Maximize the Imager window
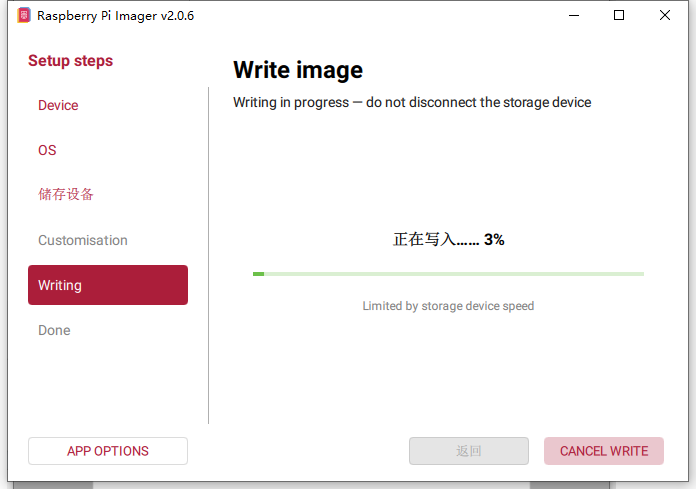 [619, 15]
